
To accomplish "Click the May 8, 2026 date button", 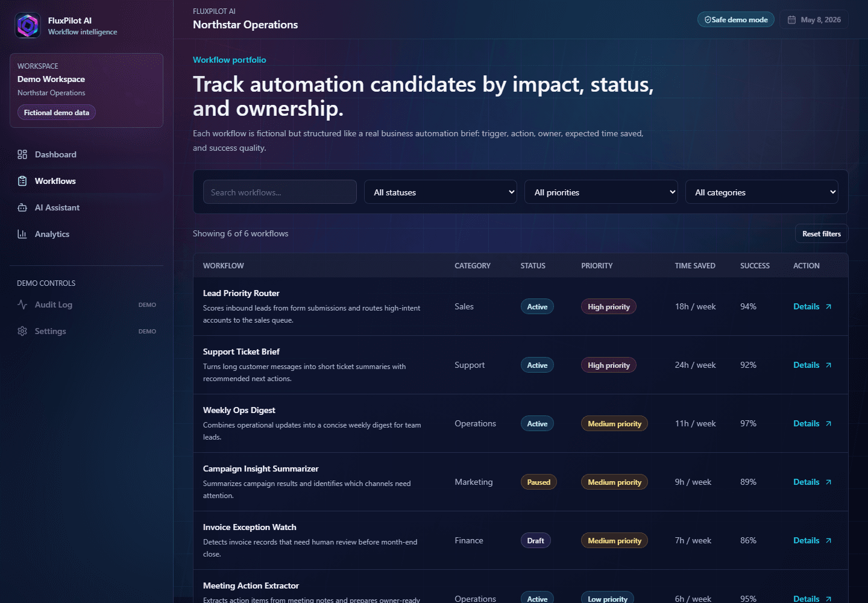I will (x=814, y=20).
